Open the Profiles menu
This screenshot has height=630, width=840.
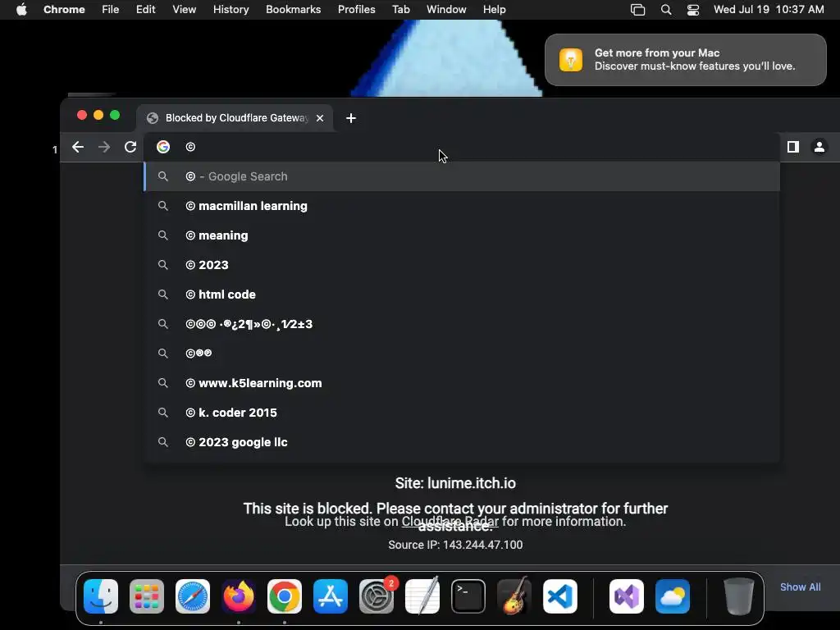coord(356,10)
